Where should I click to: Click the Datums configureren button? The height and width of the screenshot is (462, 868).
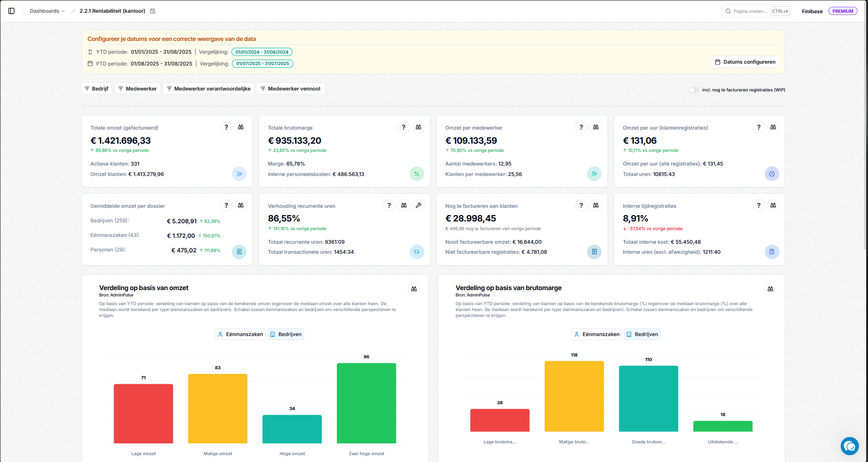pyautogui.click(x=745, y=62)
